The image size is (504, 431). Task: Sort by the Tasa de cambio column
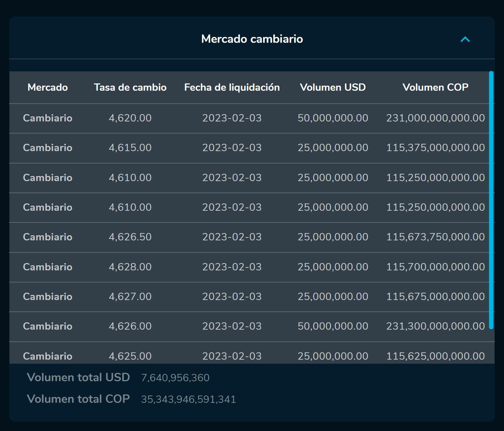coord(130,87)
